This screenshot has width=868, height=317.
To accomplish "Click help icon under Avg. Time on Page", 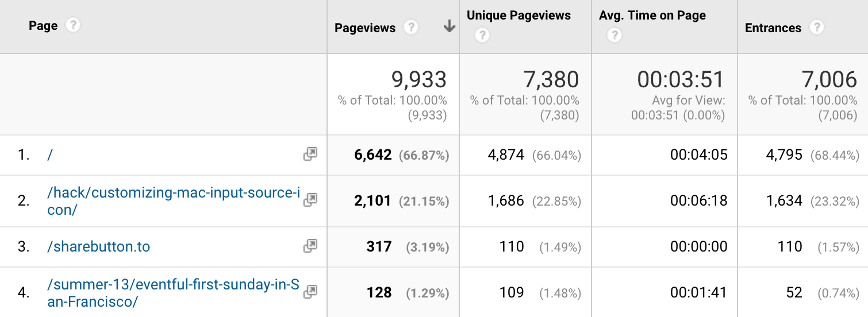I will (614, 36).
